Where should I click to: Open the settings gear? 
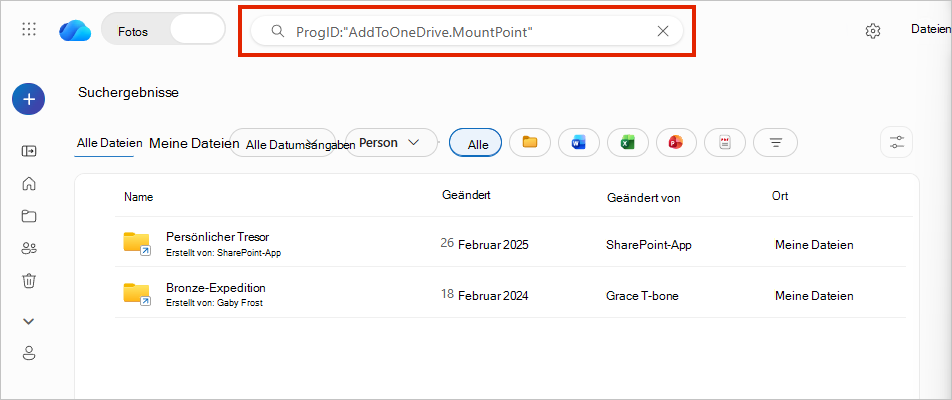[872, 31]
